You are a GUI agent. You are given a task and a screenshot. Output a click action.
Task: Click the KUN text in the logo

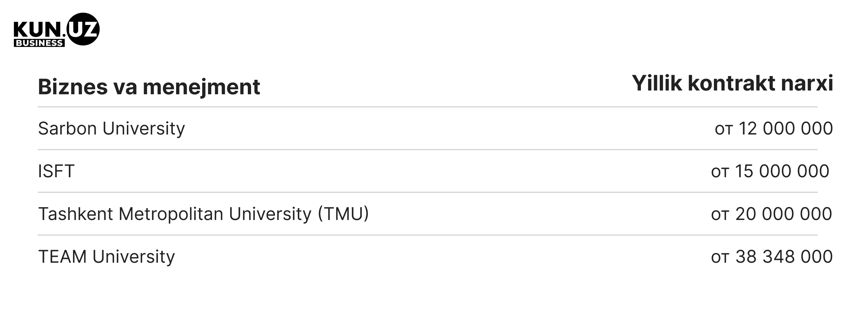[x=37, y=30]
